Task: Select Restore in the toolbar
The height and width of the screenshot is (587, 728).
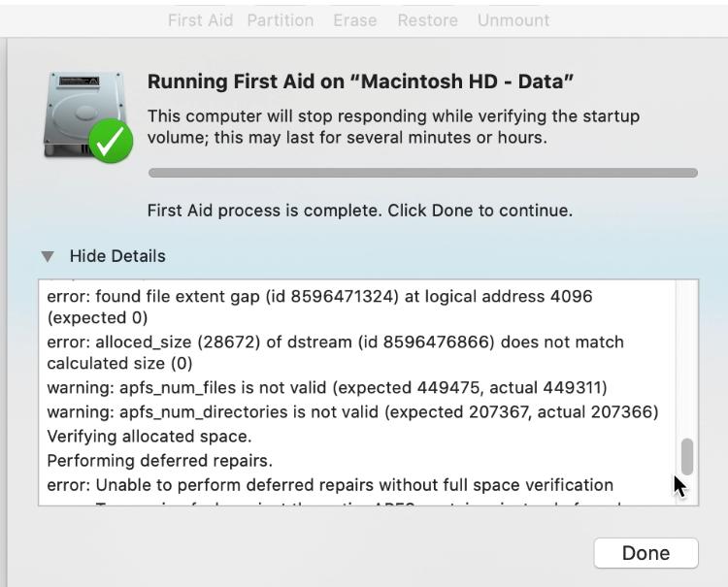Action: 428,20
